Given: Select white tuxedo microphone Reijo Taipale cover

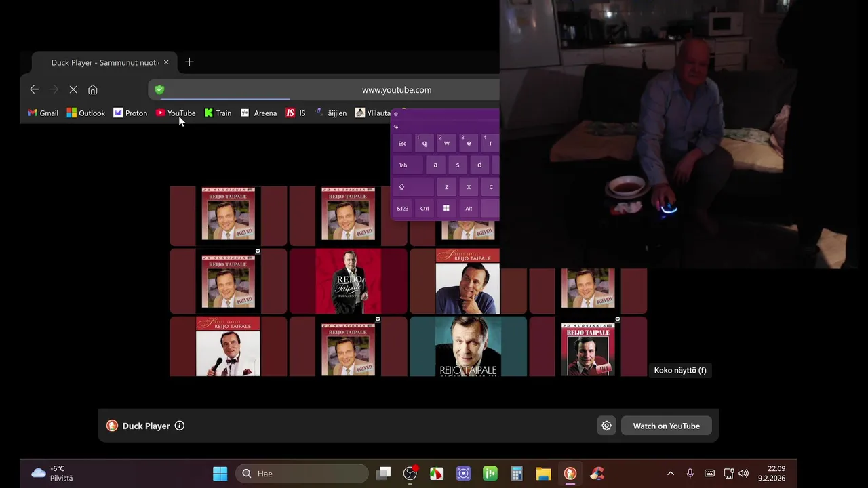Looking at the screenshot, I should pyautogui.click(x=228, y=346).
